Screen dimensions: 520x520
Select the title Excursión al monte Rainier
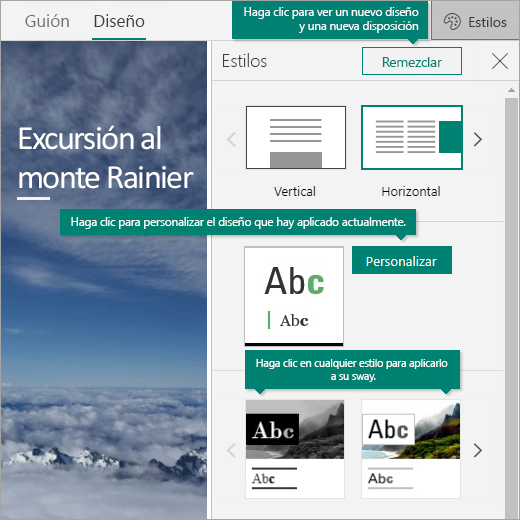point(105,158)
